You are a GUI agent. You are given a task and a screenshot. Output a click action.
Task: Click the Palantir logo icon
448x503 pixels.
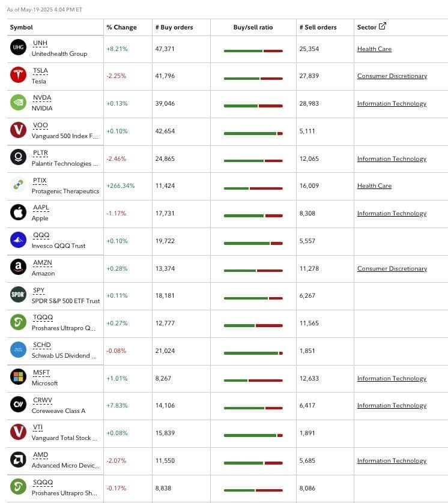coord(18,157)
